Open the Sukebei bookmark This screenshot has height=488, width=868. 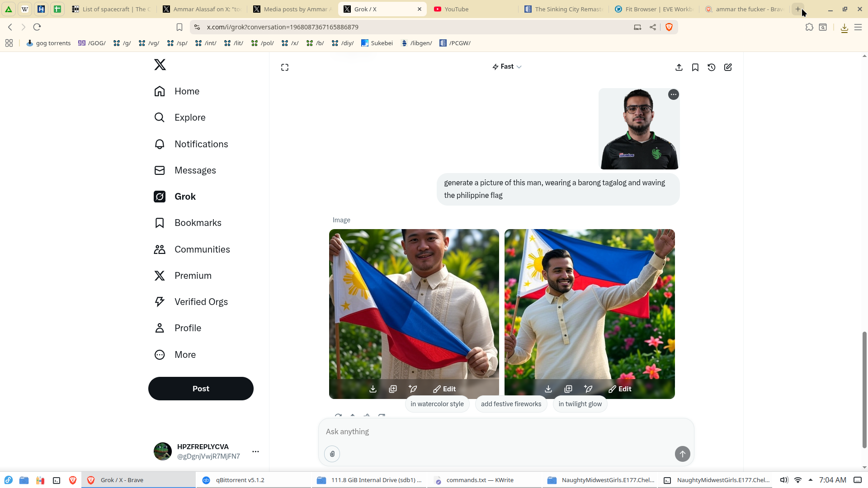pyautogui.click(x=377, y=43)
